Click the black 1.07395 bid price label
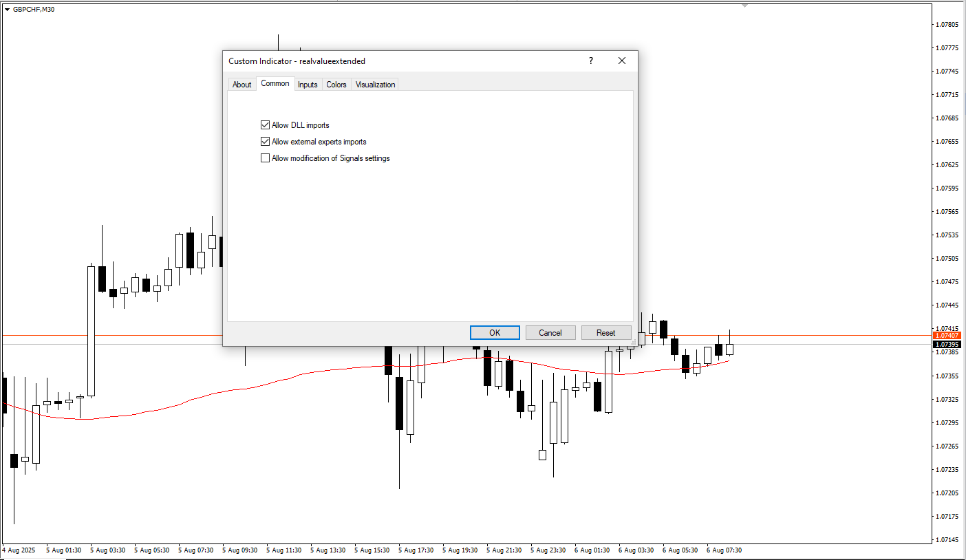This screenshot has width=966, height=560. tap(947, 343)
